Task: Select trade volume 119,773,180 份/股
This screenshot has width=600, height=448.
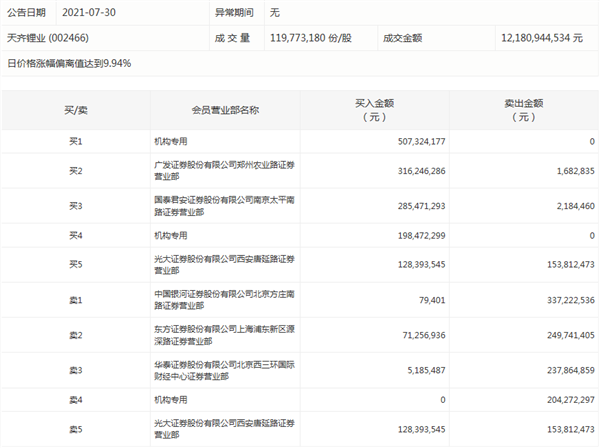Action: pyautogui.click(x=311, y=38)
